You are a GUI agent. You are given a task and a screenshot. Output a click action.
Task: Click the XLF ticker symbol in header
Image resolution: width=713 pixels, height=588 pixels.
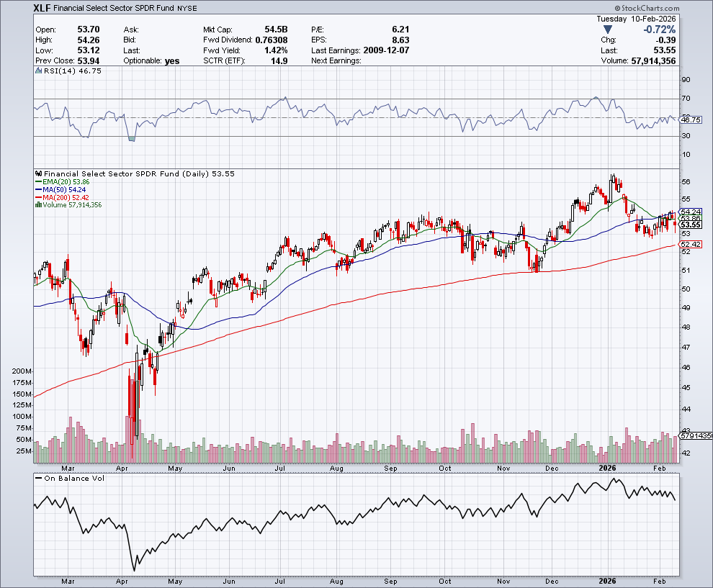pos(42,8)
